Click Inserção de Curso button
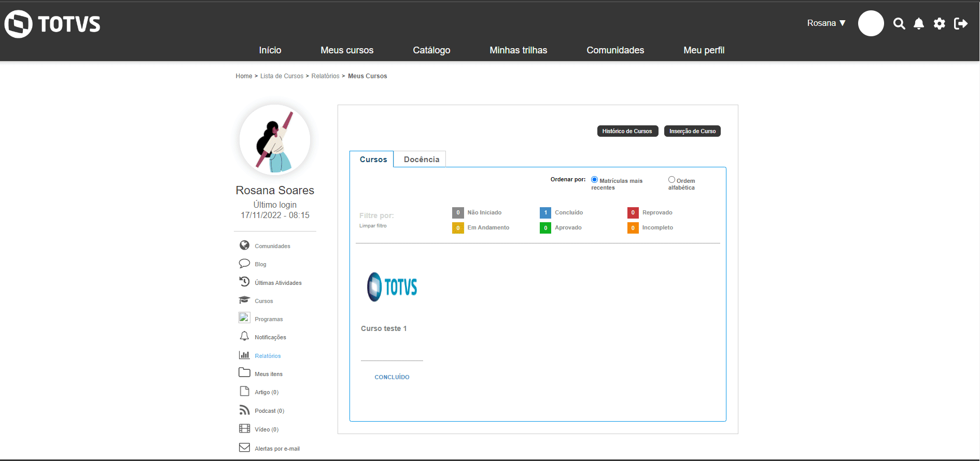 (x=692, y=131)
